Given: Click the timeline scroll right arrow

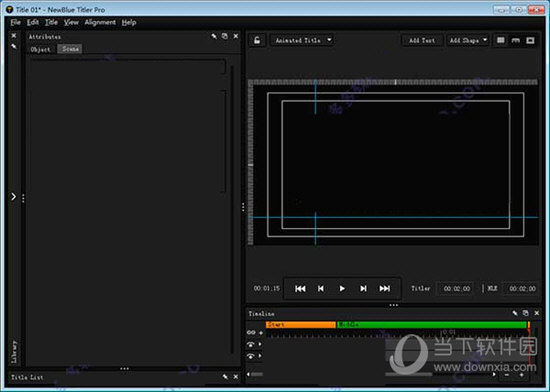Looking at the screenshot, I should coord(494,374).
